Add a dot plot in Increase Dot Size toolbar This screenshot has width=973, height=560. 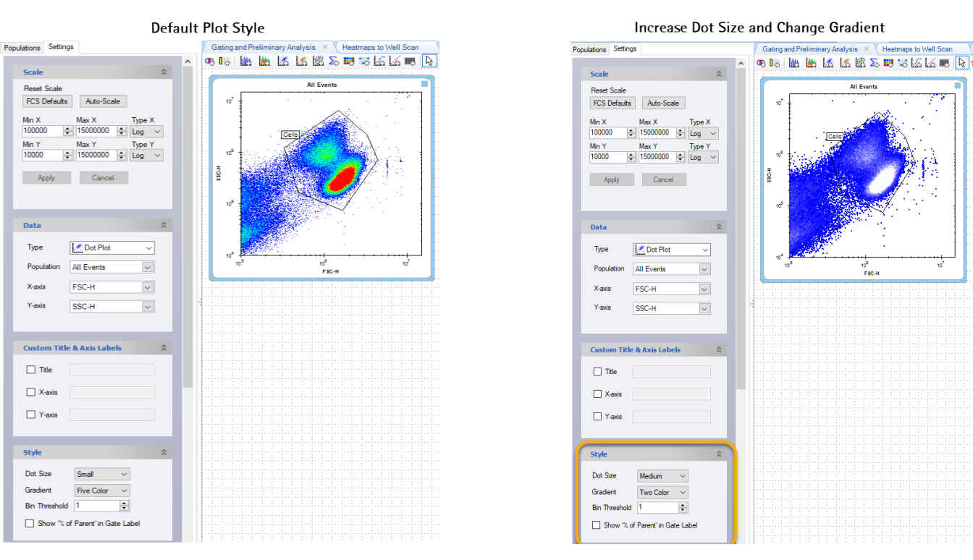tap(827, 63)
